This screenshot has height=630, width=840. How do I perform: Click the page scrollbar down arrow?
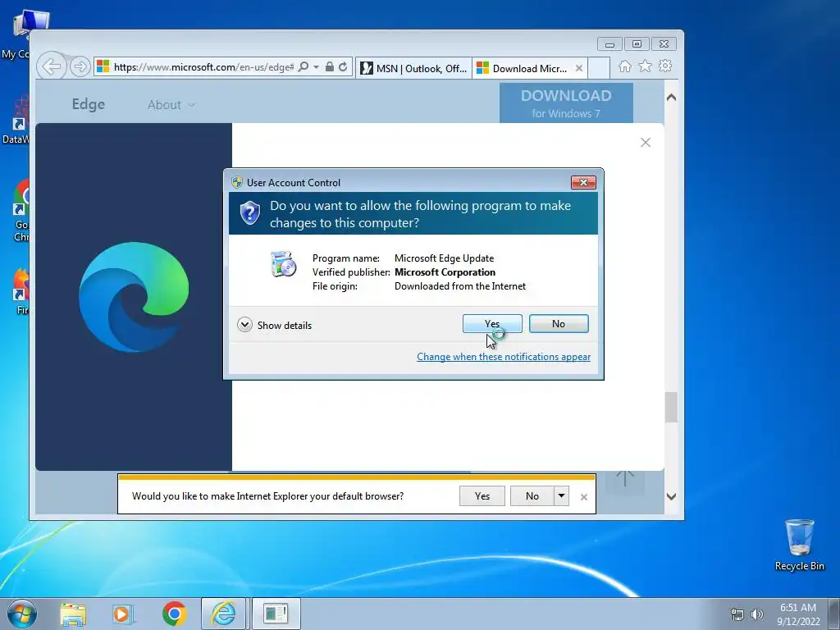pos(671,496)
